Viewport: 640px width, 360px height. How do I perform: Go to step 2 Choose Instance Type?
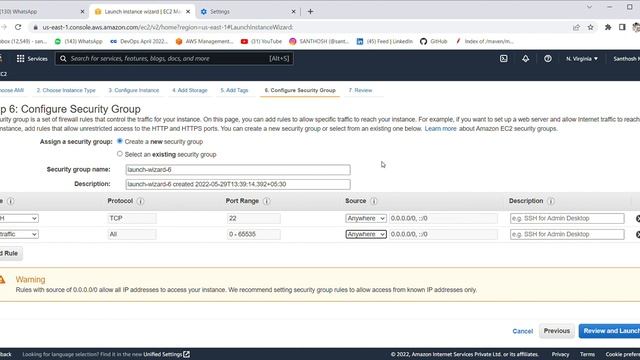point(66,90)
